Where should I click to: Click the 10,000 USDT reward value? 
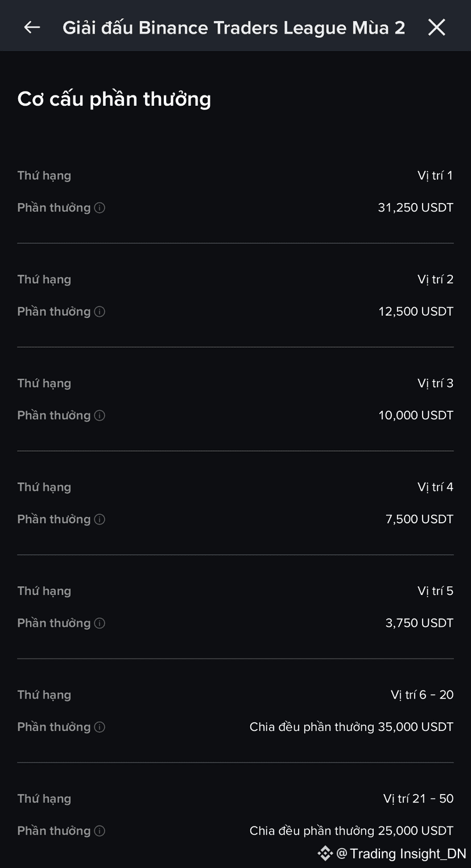(x=416, y=415)
